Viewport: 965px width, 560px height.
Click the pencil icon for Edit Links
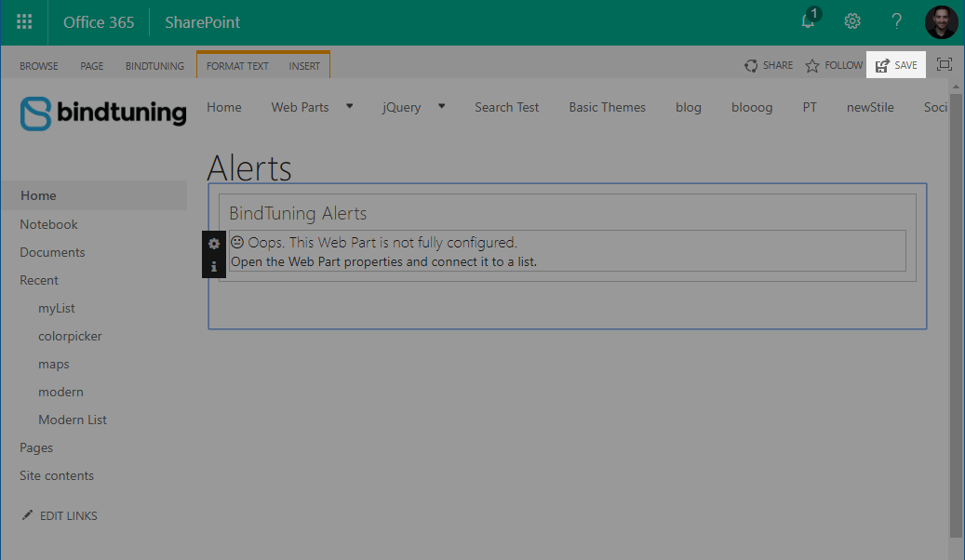pyautogui.click(x=27, y=515)
